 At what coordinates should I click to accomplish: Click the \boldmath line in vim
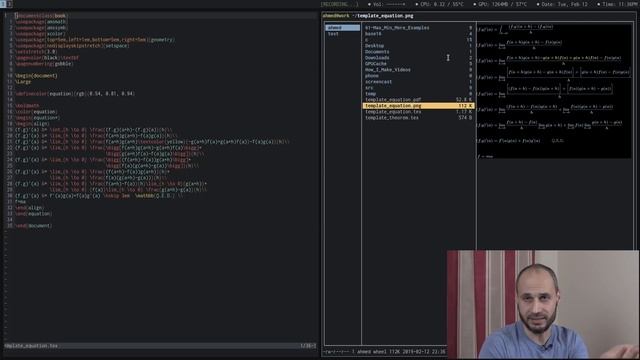pyautogui.click(x=27, y=106)
